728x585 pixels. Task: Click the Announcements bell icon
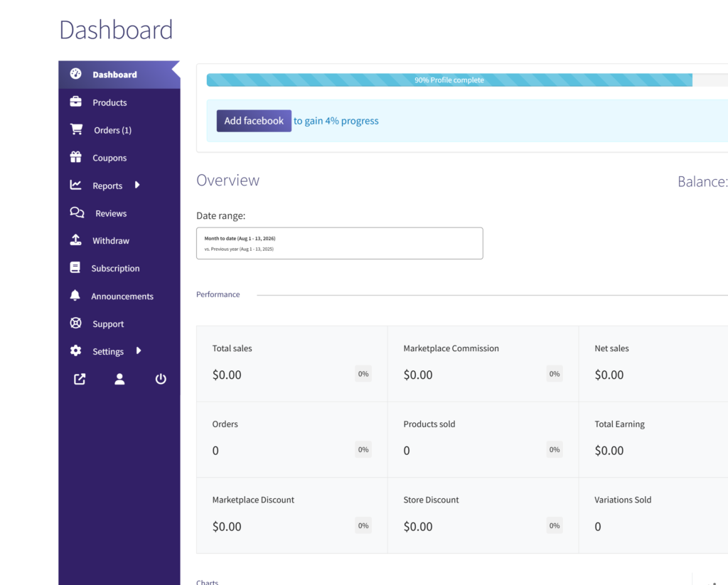(75, 295)
